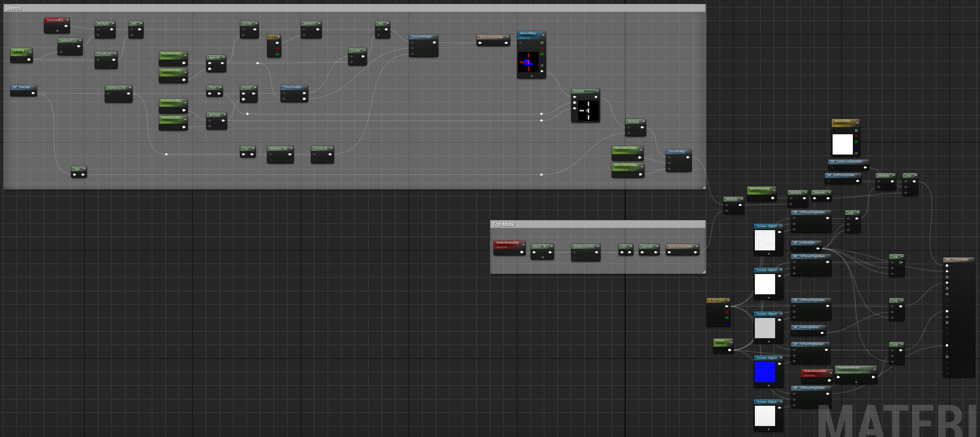Select the Top Mask comment title
The image size is (980, 437).
pyautogui.click(x=504, y=225)
